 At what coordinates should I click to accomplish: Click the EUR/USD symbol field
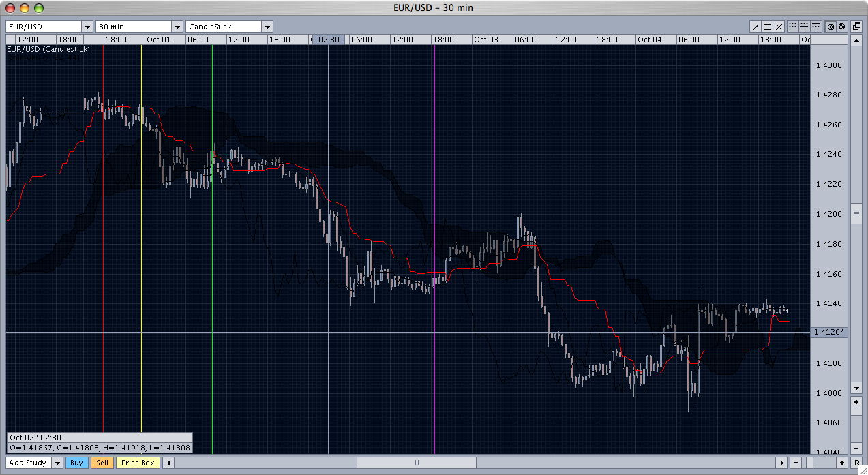tap(44, 27)
